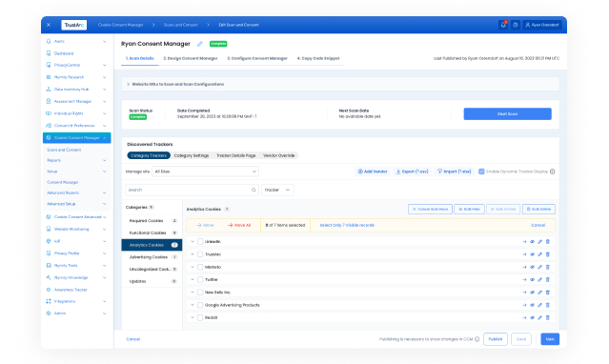Edit the Reddit tracker row
609x364 pixels.
(x=539, y=317)
